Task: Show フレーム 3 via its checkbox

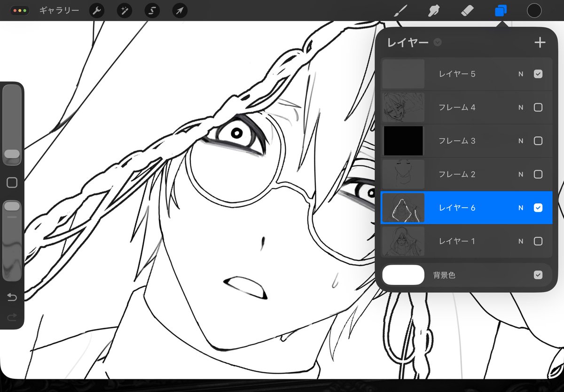Action: tap(538, 141)
